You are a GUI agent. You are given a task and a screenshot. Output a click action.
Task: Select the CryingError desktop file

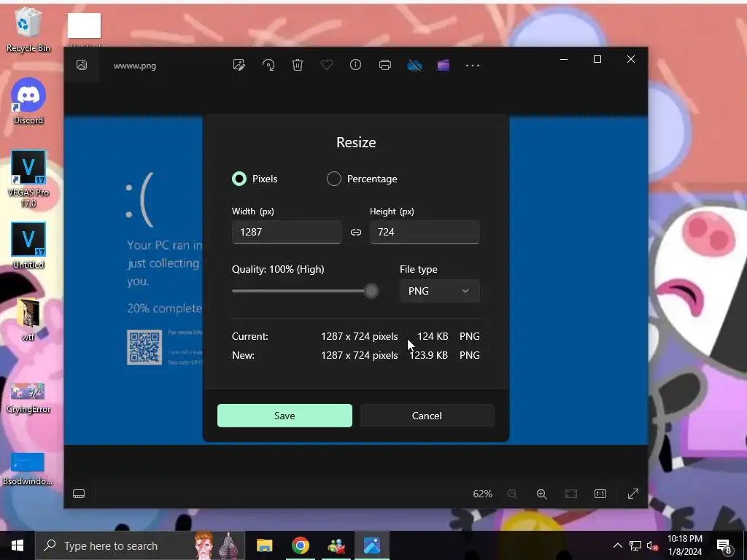pos(28,398)
